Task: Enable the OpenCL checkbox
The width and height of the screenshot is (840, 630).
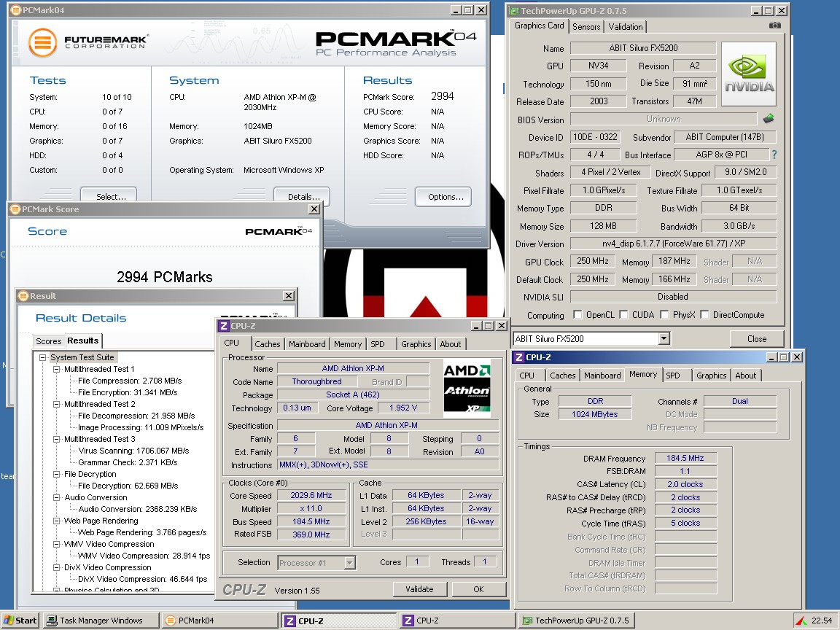Action: click(x=577, y=315)
